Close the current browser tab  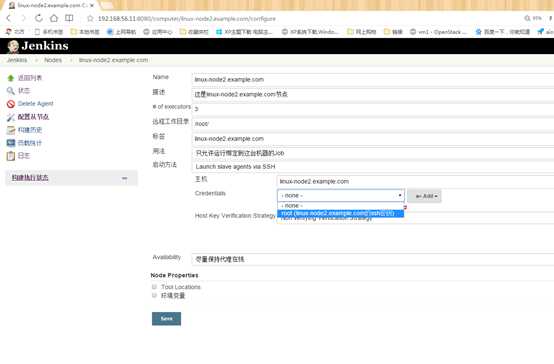[92, 5]
